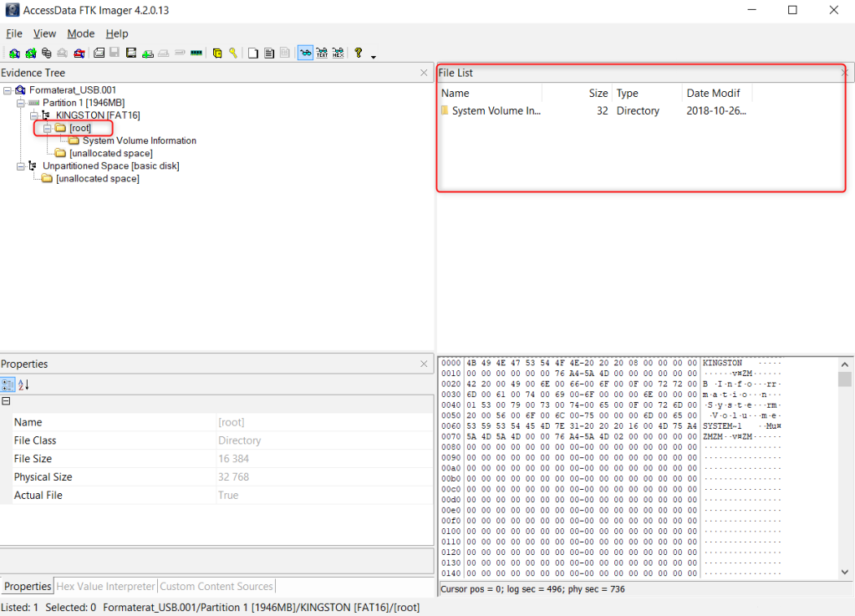Toggle automatic file preview mode glasses icon

(305, 53)
